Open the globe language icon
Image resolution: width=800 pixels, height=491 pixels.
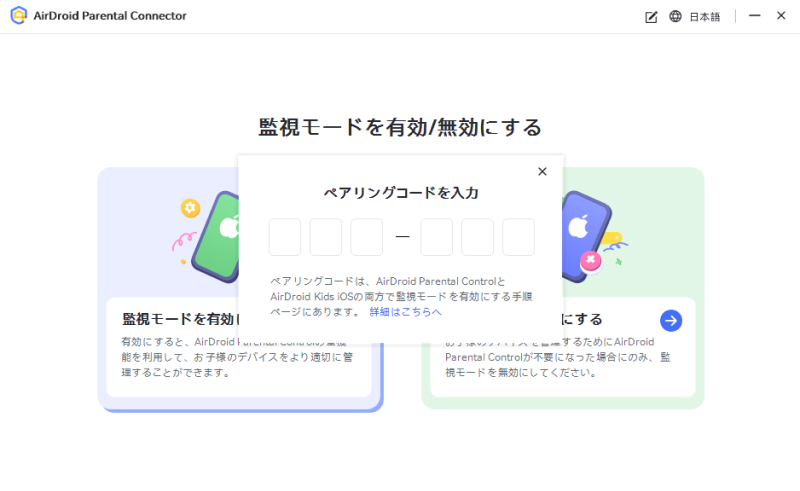675,16
